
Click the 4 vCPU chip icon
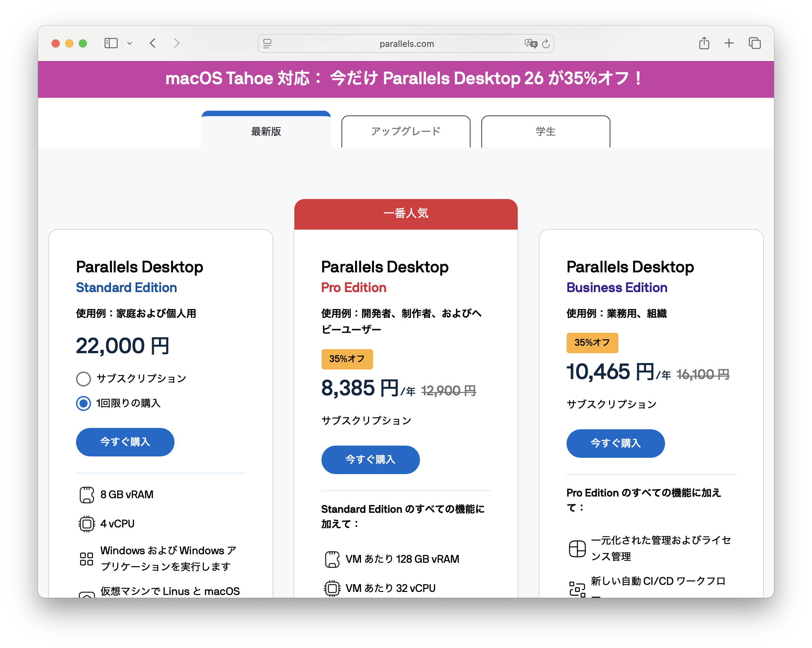pos(87,524)
